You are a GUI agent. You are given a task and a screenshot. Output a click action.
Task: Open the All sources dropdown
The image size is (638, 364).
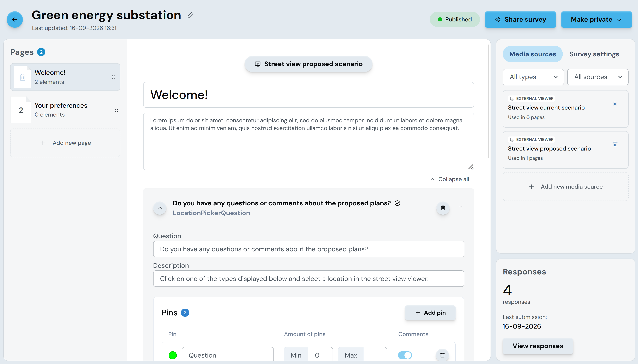598,77
